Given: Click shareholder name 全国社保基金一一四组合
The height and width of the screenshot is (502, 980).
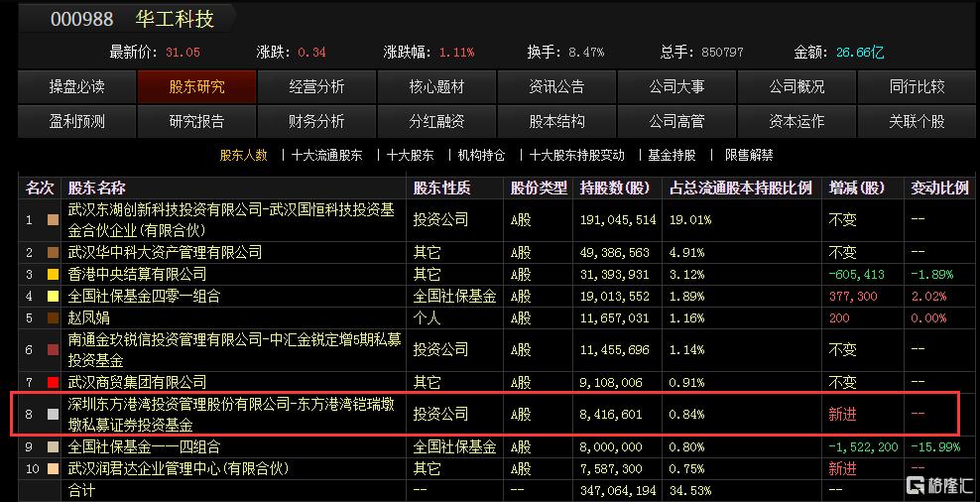Looking at the screenshot, I should click(144, 447).
